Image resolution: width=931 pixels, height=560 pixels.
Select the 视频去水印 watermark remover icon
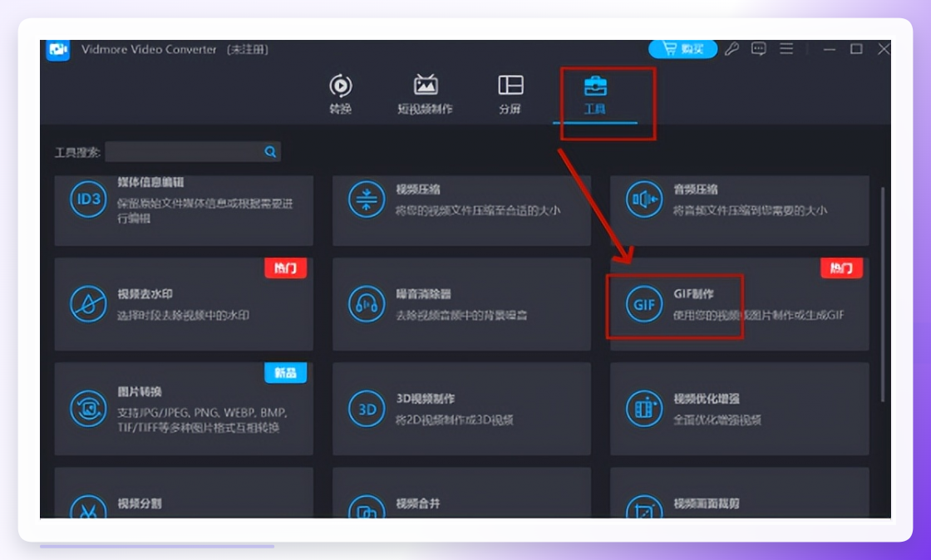(88, 304)
